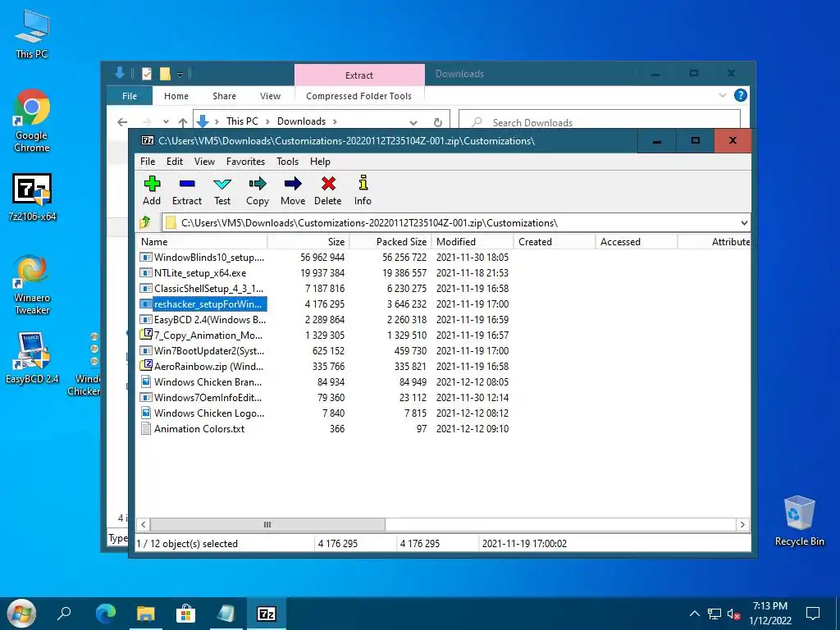
Task: Sort by the Size column header
Action: click(x=308, y=242)
